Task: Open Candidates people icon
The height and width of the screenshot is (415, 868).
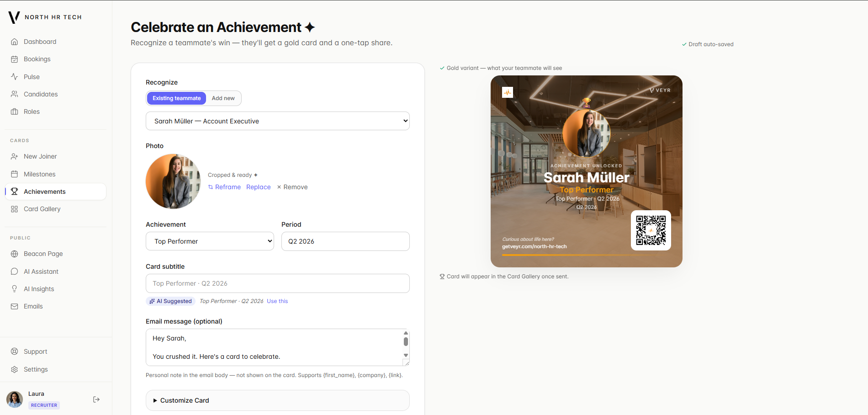Action: click(15, 94)
